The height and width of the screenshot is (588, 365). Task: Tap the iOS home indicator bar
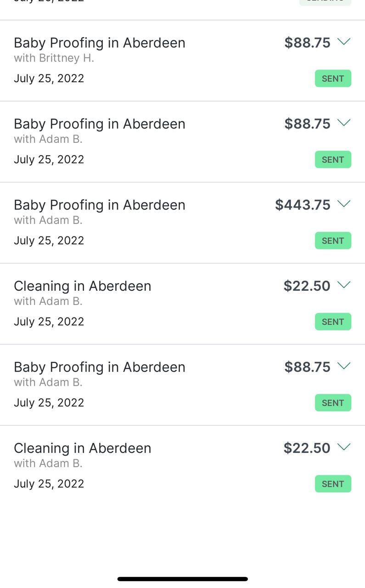182,579
